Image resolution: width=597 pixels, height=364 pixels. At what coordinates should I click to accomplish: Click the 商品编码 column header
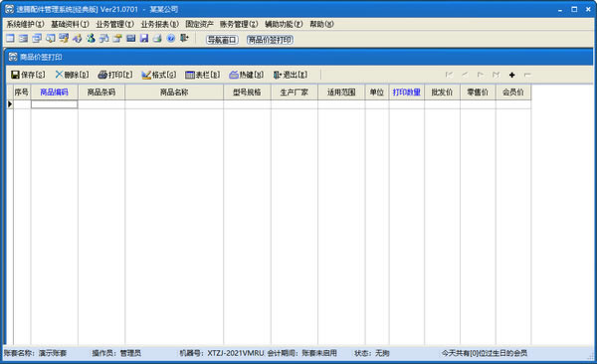pyautogui.click(x=54, y=92)
